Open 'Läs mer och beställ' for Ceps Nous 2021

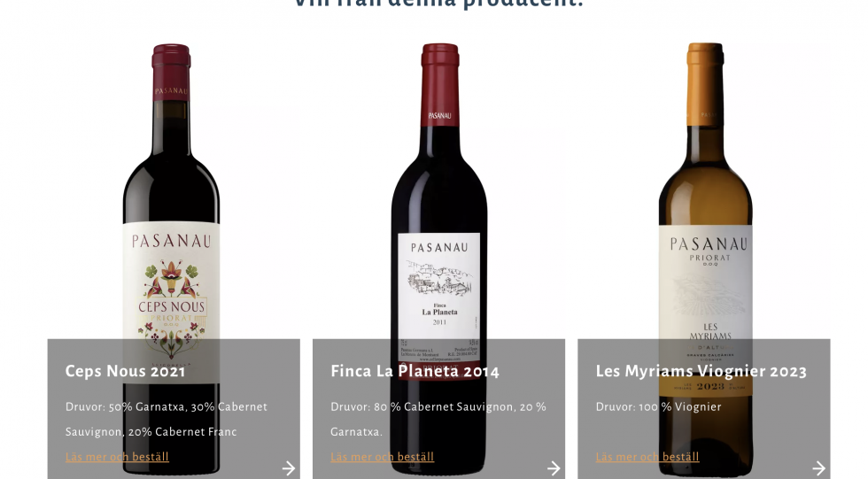pyautogui.click(x=117, y=457)
